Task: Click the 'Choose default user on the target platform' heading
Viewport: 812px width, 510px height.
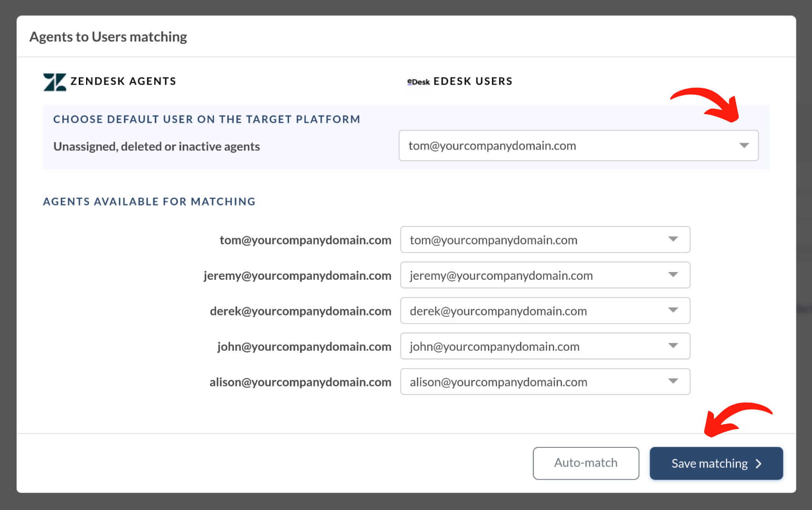Action: coord(207,119)
